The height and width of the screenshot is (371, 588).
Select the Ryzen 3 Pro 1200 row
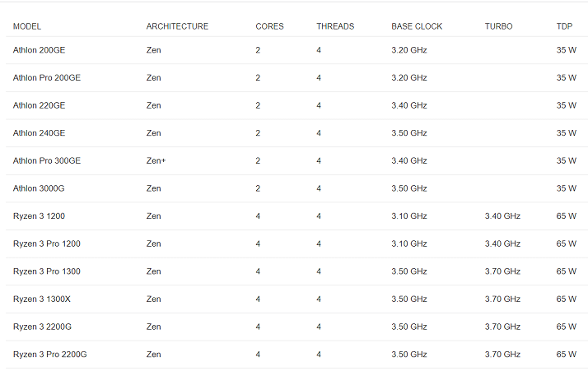[296, 244]
